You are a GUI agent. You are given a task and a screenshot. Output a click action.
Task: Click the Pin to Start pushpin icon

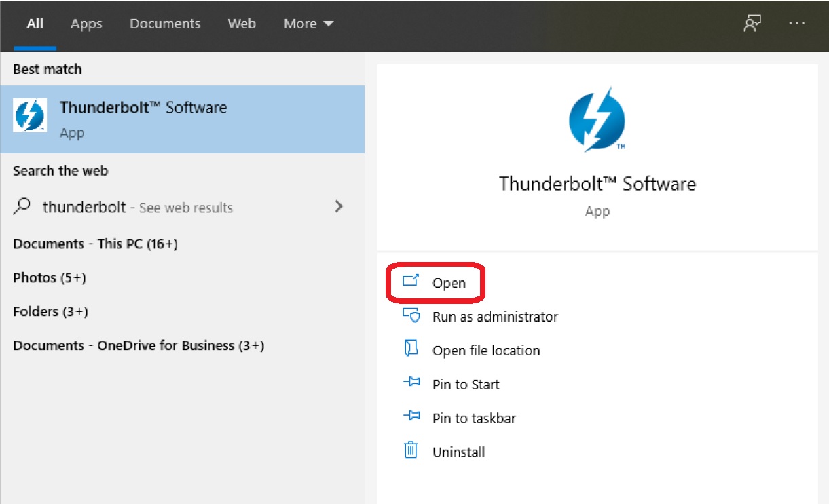pyautogui.click(x=411, y=383)
